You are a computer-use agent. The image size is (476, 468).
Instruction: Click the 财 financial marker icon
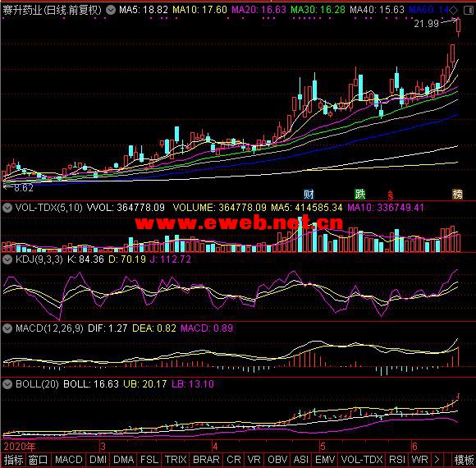309,195
